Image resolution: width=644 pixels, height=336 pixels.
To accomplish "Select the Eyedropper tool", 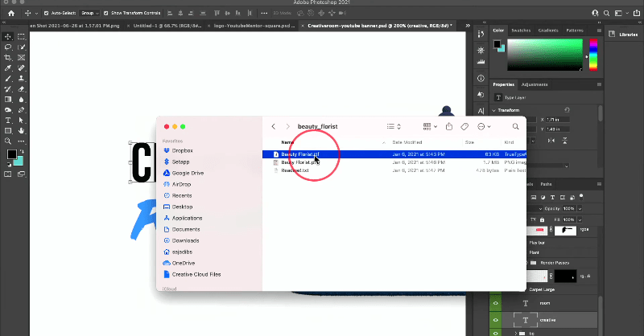I will pos(8,68).
